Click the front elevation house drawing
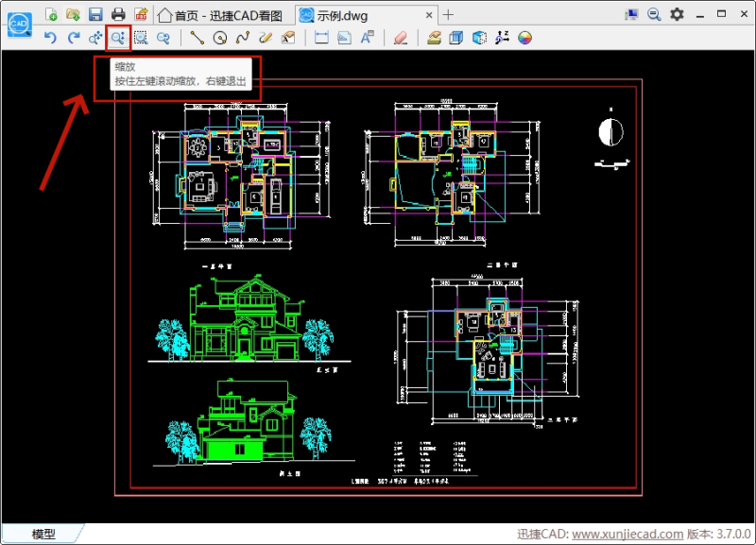Image resolution: width=756 pixels, height=545 pixels. click(246, 319)
